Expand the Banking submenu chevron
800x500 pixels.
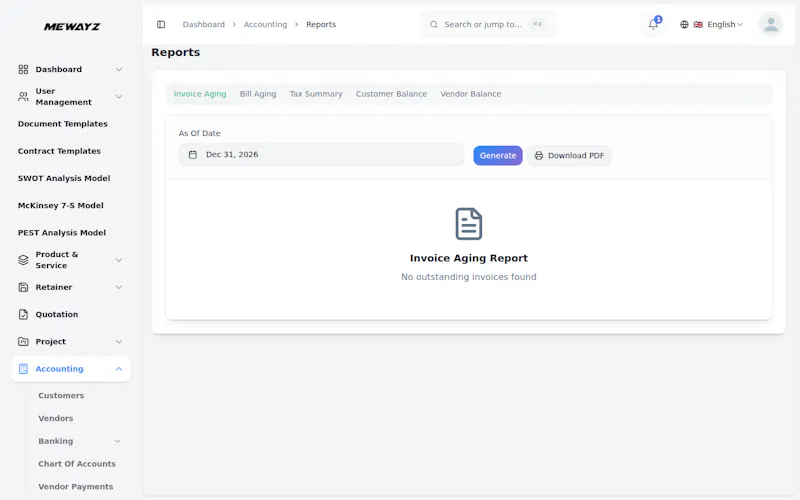117,441
